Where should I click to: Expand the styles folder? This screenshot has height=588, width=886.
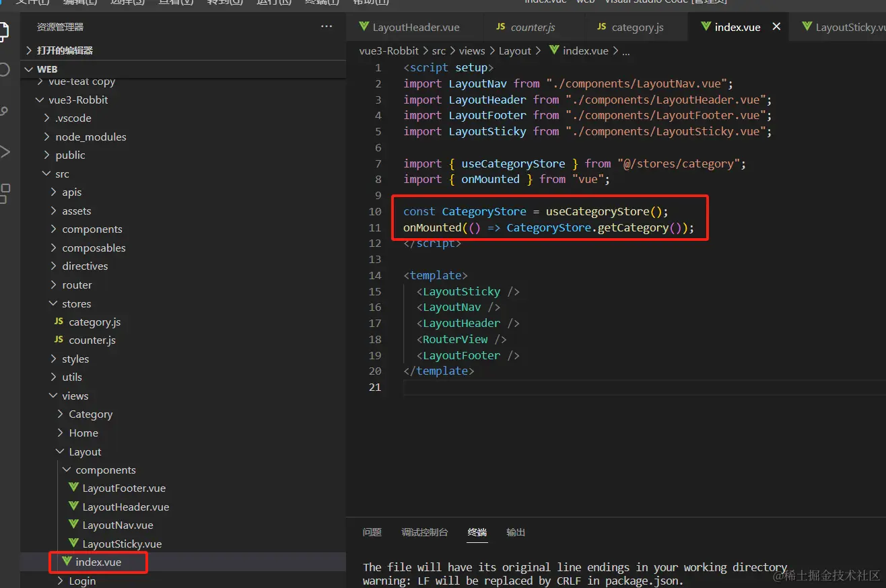click(x=53, y=359)
